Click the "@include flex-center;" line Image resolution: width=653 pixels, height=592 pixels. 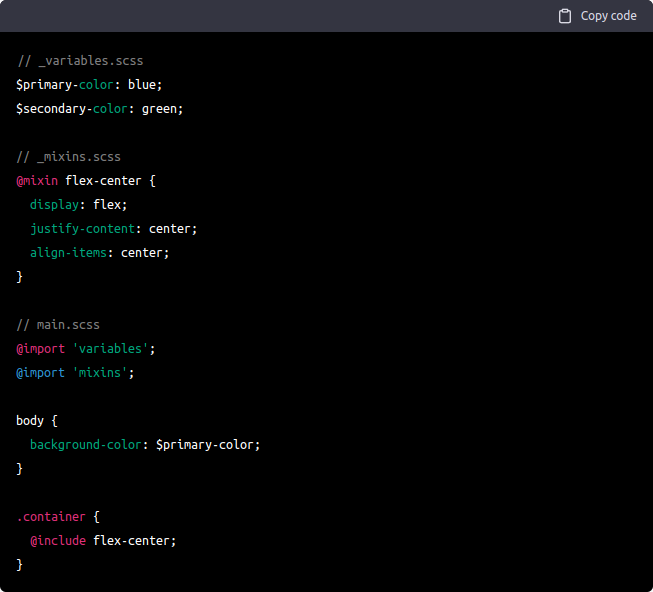[x=103, y=541]
